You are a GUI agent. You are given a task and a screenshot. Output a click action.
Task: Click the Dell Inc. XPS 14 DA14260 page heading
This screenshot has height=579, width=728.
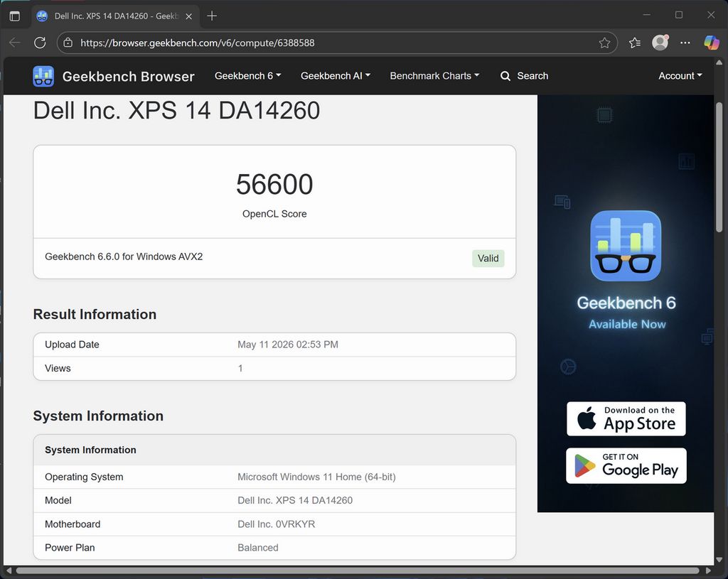point(176,110)
